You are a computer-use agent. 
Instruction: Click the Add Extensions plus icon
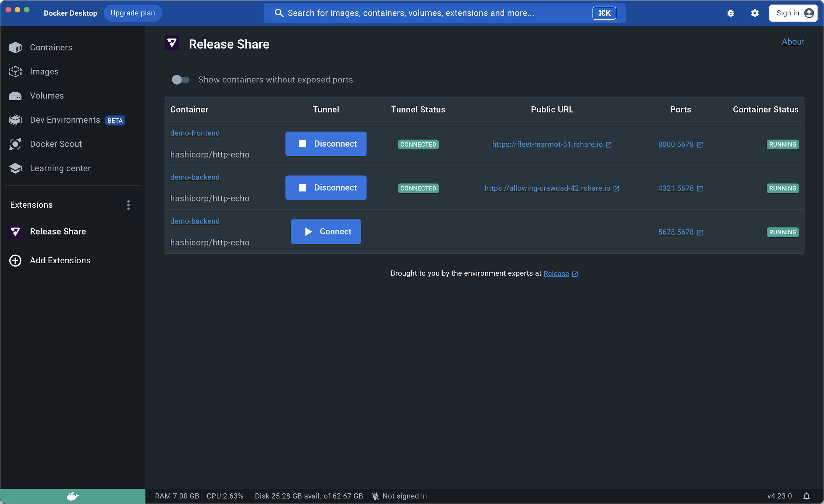[15, 261]
